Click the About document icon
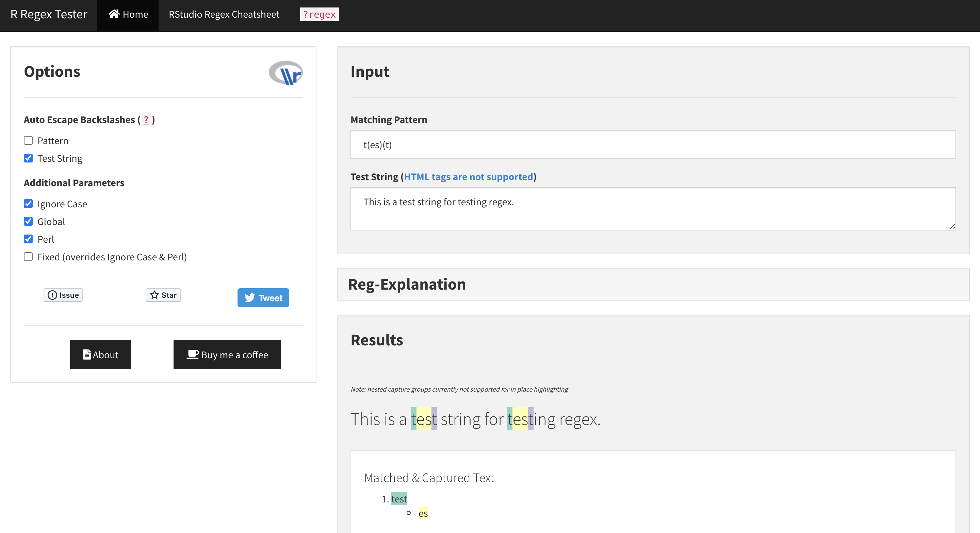Image resolution: width=980 pixels, height=533 pixels. pyautogui.click(x=87, y=354)
